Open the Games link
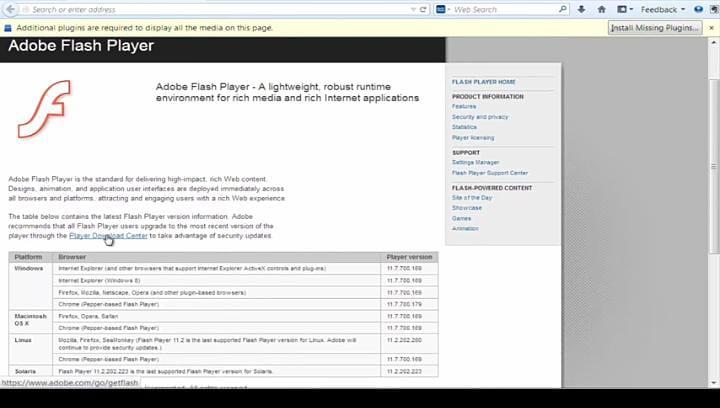The height and width of the screenshot is (408, 720). (x=461, y=218)
